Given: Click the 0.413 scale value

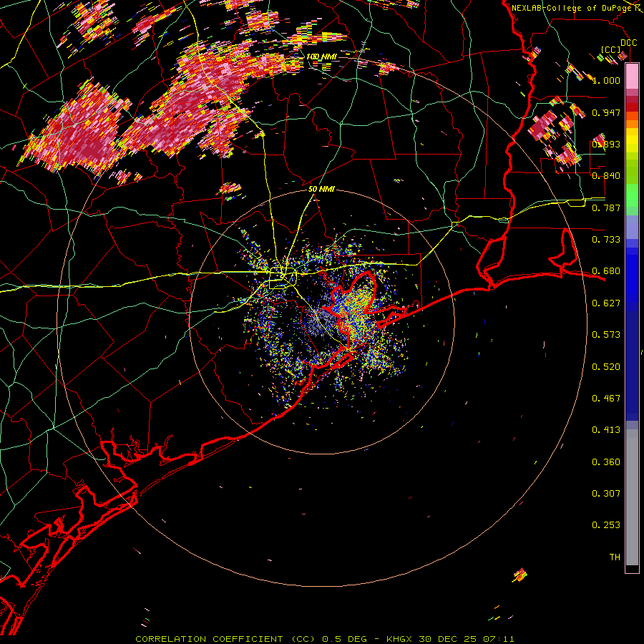Looking at the screenshot, I should [606, 430].
